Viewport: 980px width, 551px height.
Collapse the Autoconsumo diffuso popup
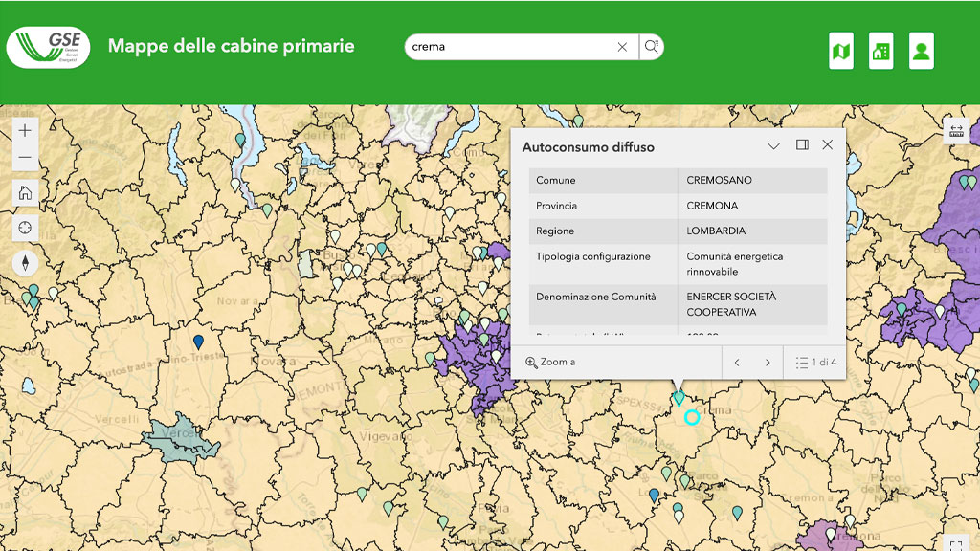click(x=774, y=146)
